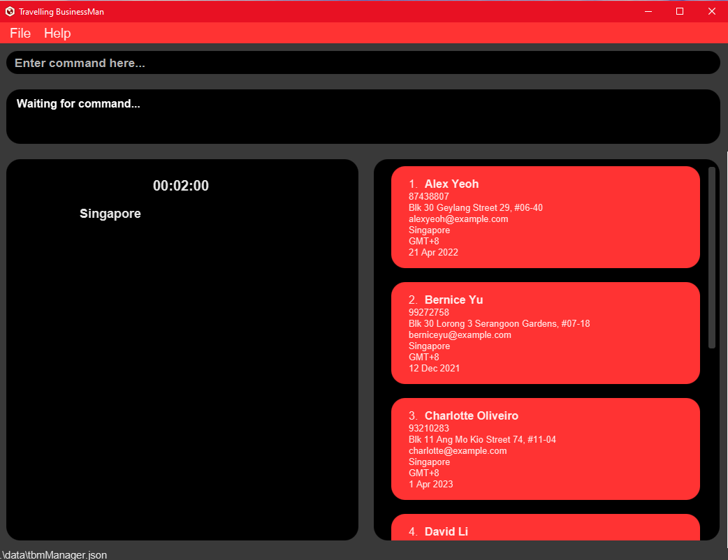Screen dimensions: 728x560
Task: Click the 00:02:00 clock display
Action: pyautogui.click(x=181, y=186)
